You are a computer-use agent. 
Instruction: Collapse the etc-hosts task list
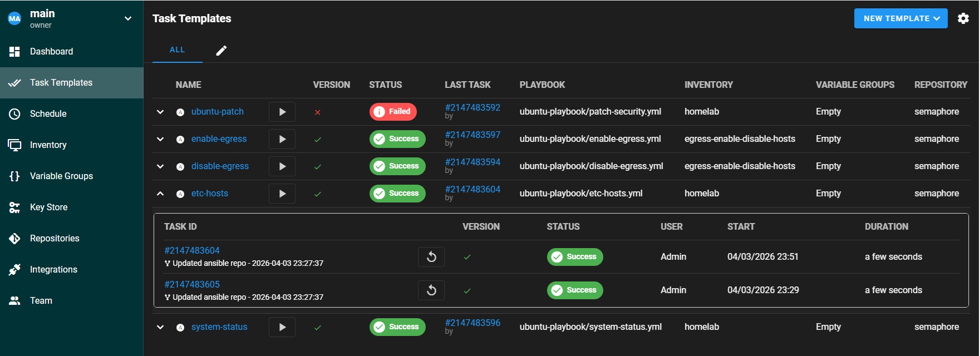coord(160,194)
